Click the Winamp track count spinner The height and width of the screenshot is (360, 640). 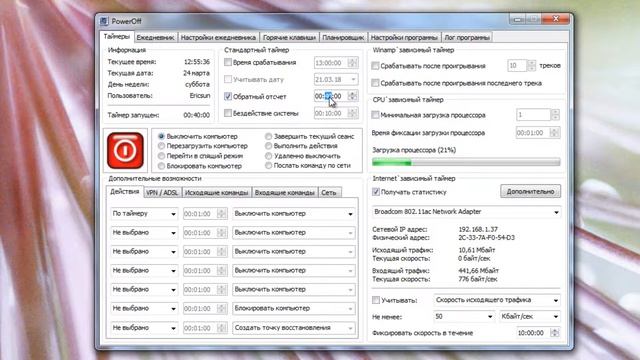(x=531, y=65)
